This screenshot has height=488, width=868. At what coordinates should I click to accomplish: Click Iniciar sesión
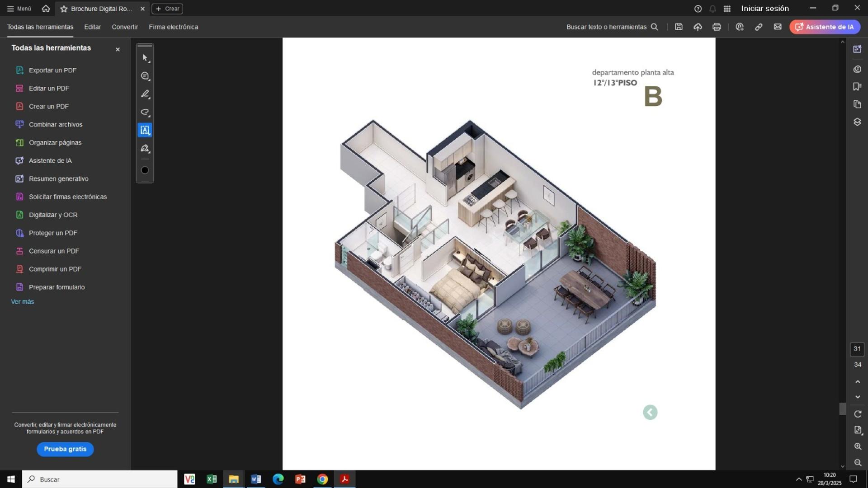(x=765, y=9)
